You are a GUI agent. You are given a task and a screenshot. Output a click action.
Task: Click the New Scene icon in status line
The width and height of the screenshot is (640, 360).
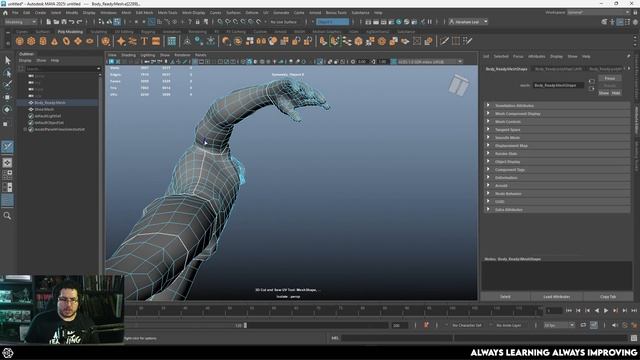click(x=48, y=22)
